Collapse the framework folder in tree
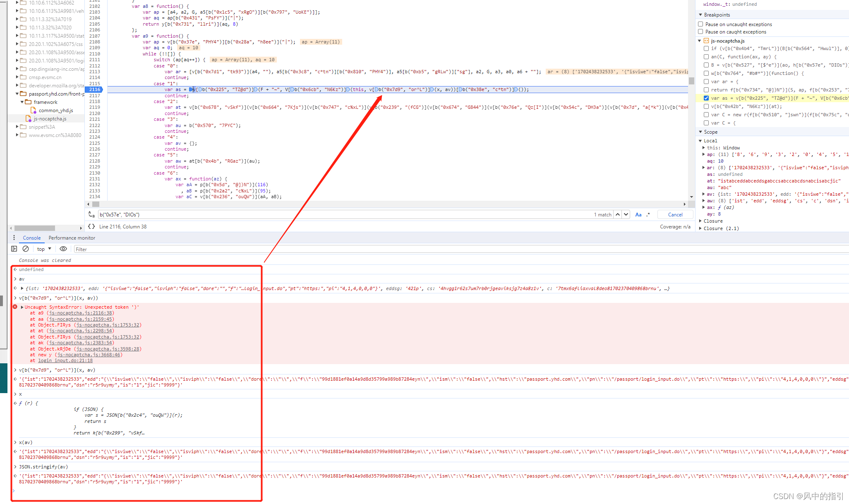The width and height of the screenshot is (849, 504). (22, 102)
